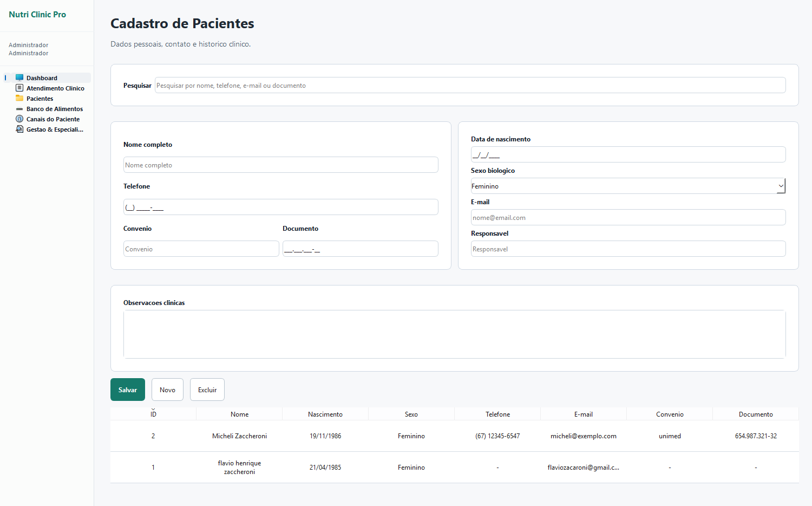Open the Sexo biologico dropdown
This screenshot has width=812, height=506.
tap(628, 186)
